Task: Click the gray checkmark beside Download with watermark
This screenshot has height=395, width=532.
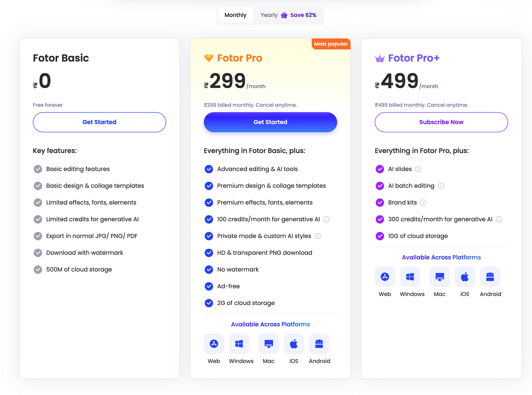Action: pos(38,253)
